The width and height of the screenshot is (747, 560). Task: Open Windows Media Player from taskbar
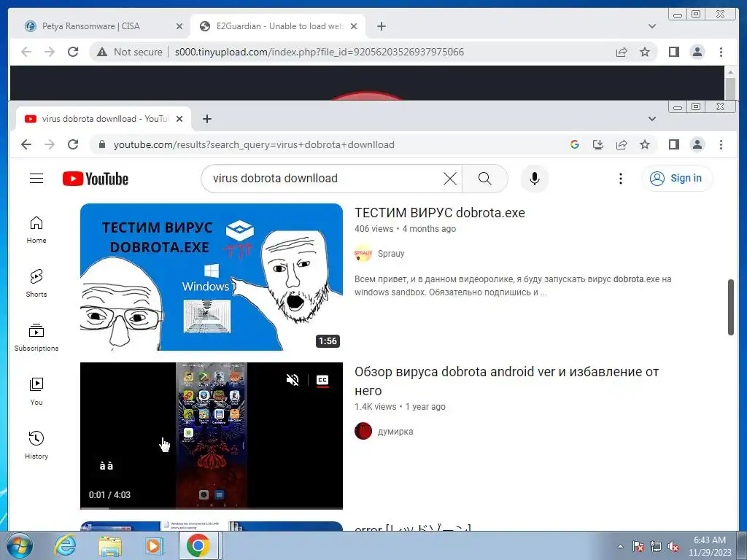pos(155,545)
